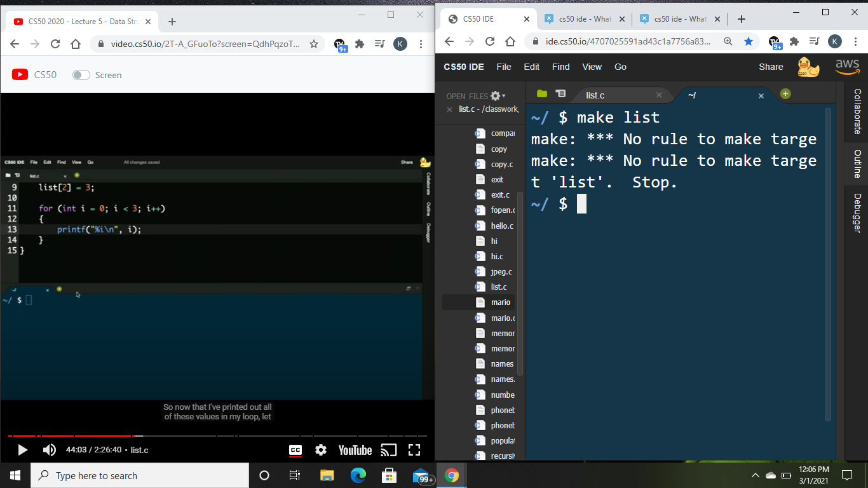Open the CS50 rubber duck debugger
Screen dimensions: 868x488
click(808, 67)
